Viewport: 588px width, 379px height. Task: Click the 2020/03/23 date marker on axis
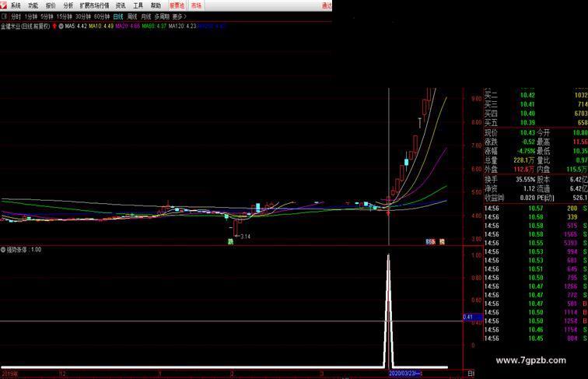405,374
